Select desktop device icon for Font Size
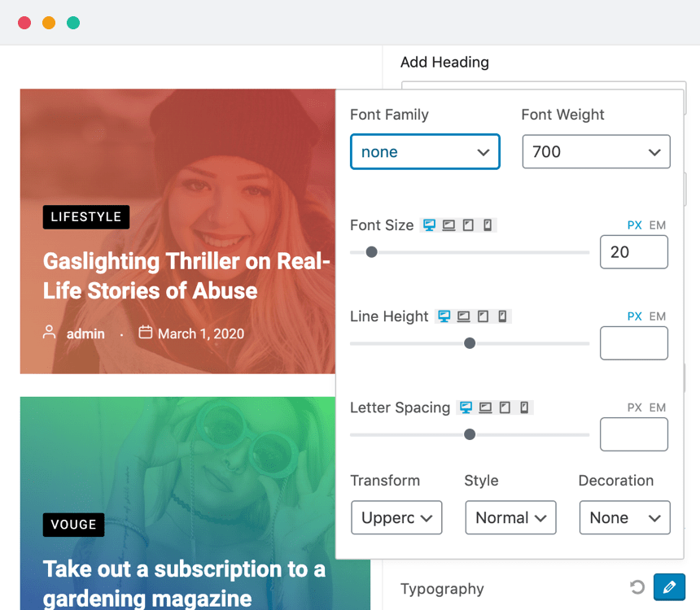 pos(429,225)
